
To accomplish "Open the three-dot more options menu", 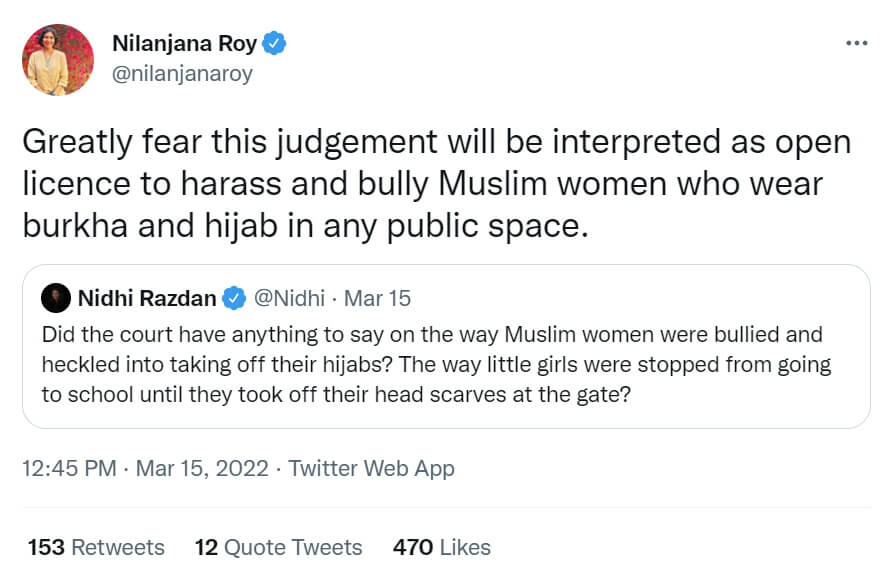I will 857,43.
